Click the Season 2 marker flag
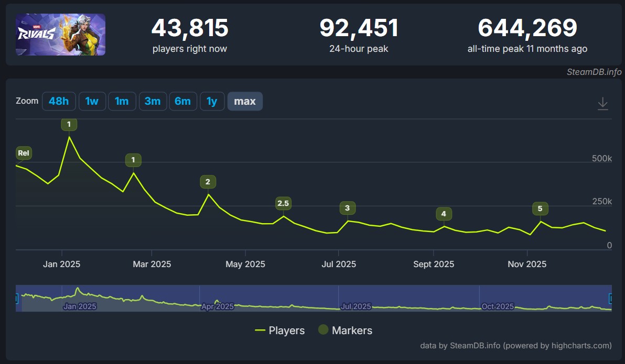This screenshot has width=625, height=364. pos(207,182)
